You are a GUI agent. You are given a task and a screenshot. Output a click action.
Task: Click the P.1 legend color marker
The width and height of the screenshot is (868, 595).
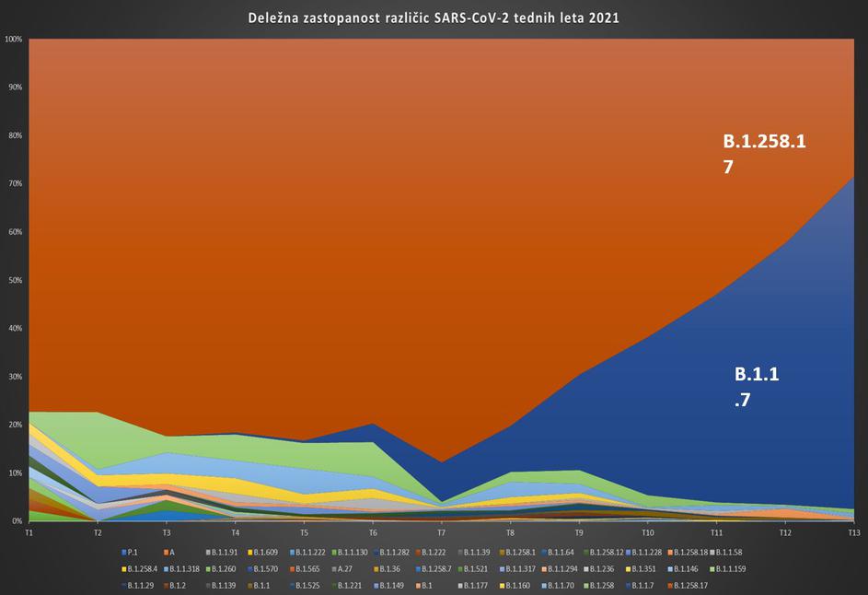pos(123,552)
